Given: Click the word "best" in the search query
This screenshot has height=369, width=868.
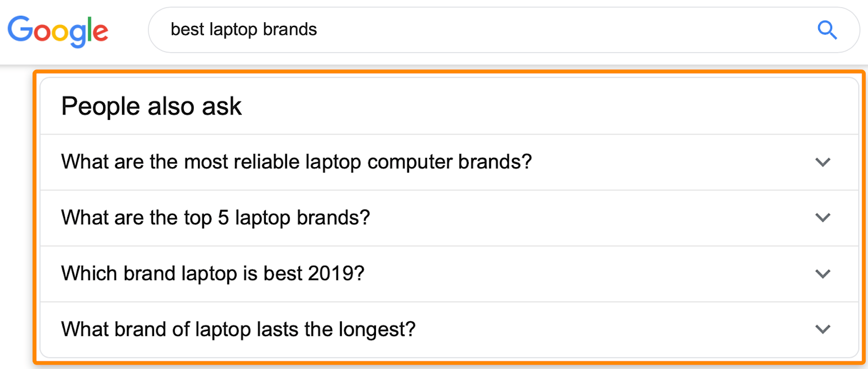Looking at the screenshot, I should [x=187, y=29].
